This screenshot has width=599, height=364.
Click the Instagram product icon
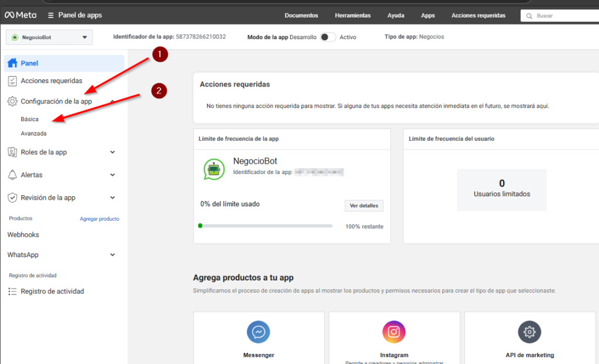pos(394,332)
